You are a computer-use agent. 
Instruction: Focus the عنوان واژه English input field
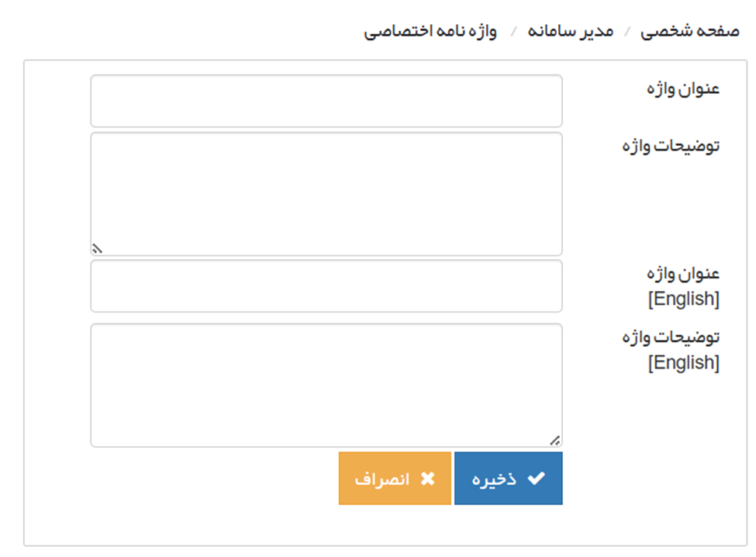click(x=326, y=286)
